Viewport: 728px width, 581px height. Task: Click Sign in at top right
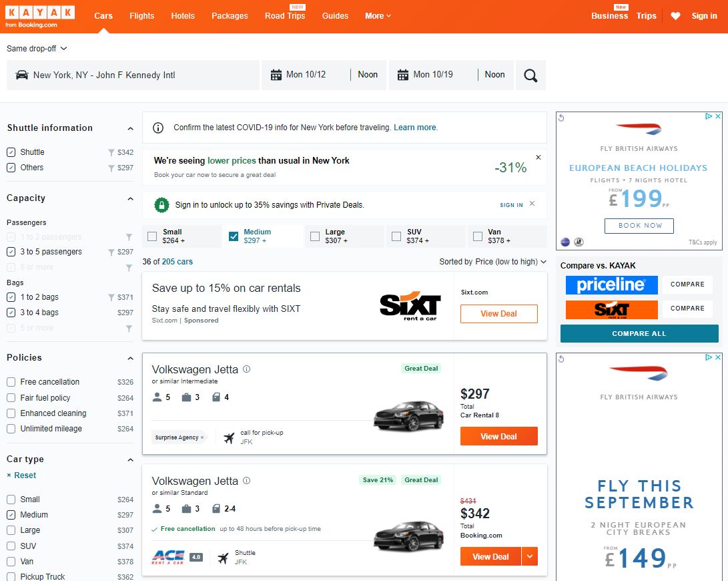705,16
